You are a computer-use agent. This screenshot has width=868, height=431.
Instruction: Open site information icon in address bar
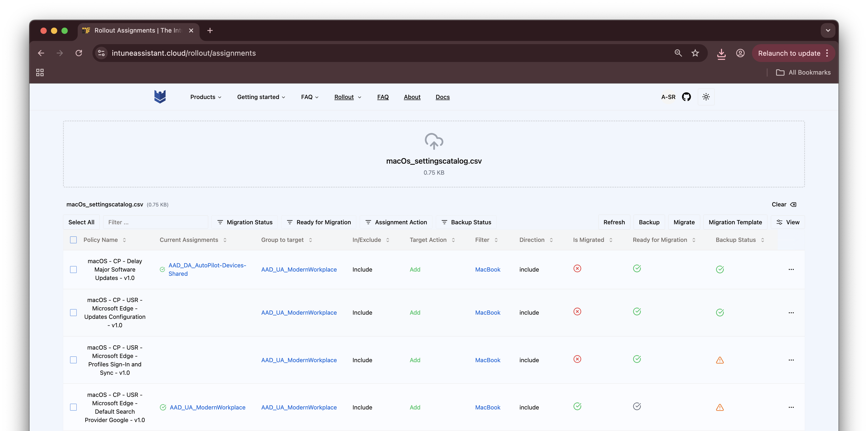(101, 53)
